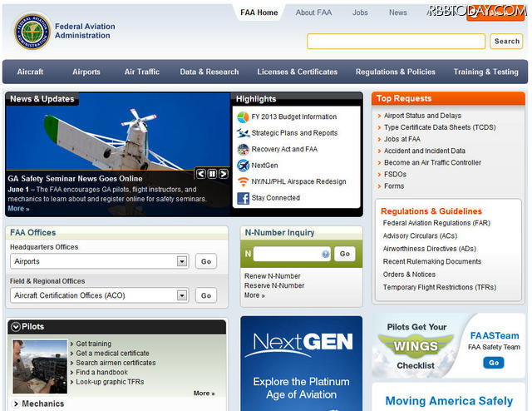
Task: Click the Recovery Act icon
Action: (x=243, y=150)
